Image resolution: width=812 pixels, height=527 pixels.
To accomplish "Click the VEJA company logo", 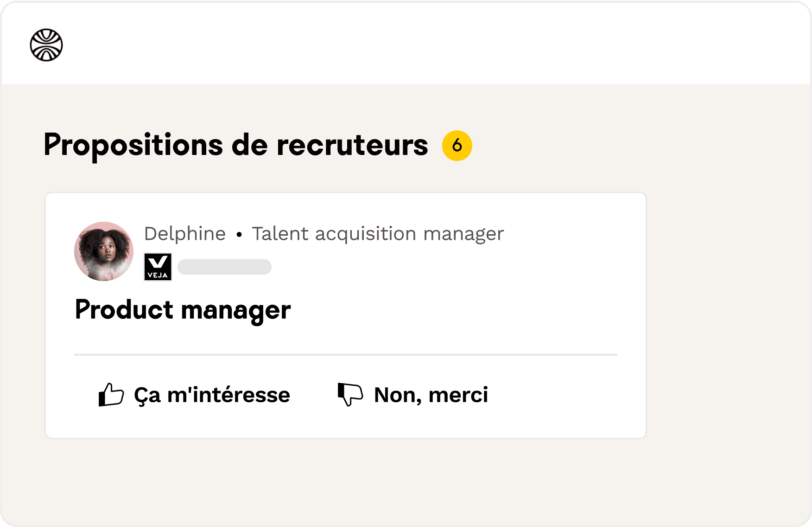I will point(158,267).
